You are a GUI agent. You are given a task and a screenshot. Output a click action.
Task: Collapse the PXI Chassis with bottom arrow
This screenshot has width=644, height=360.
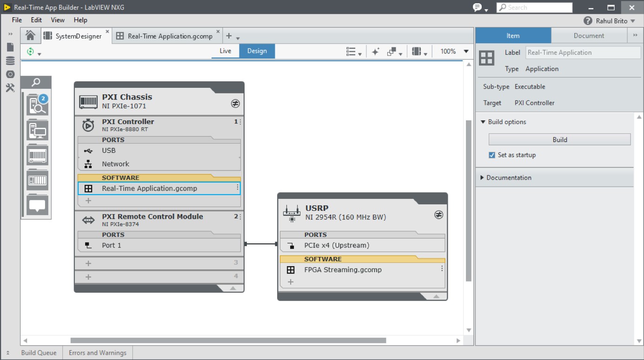[233, 288]
